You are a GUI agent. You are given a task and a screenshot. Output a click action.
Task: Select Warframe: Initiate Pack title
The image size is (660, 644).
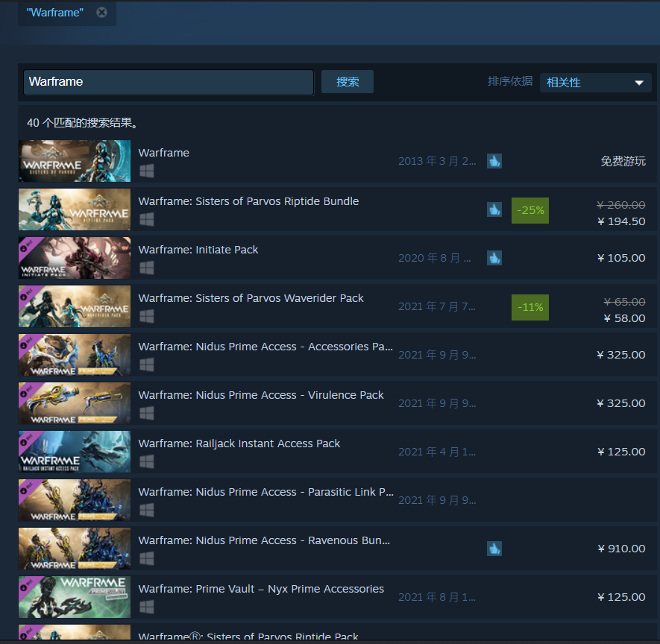198,250
